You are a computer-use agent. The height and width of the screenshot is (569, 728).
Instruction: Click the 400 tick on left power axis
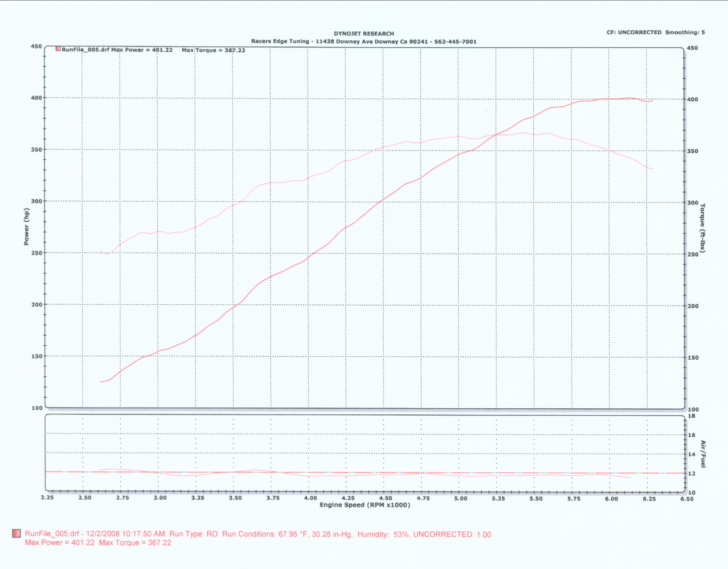(36, 98)
